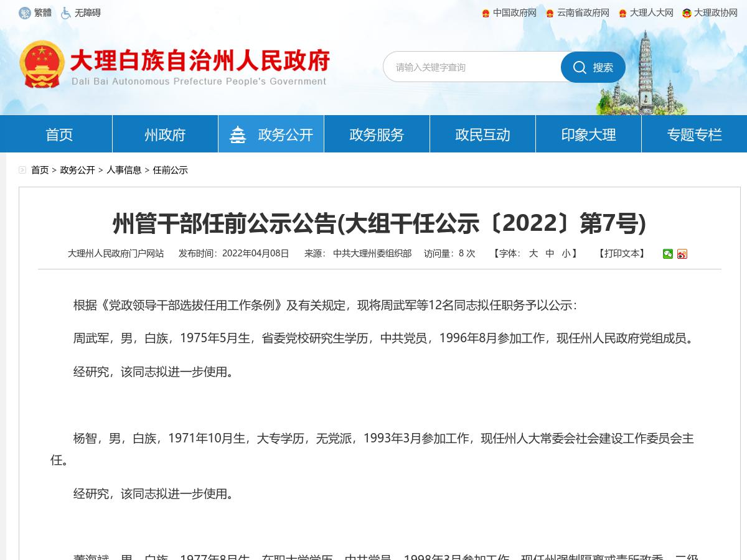Click the emblem icon beside 中国政府网

click(486, 12)
